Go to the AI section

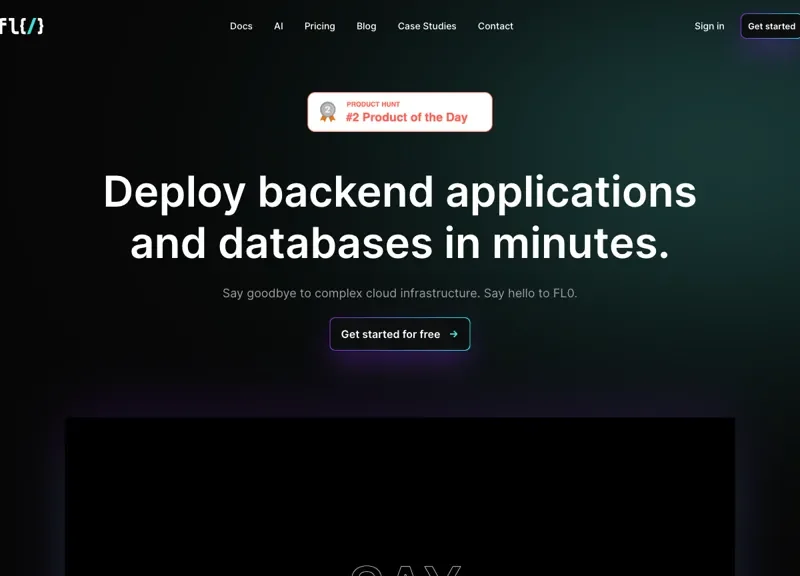tap(278, 26)
